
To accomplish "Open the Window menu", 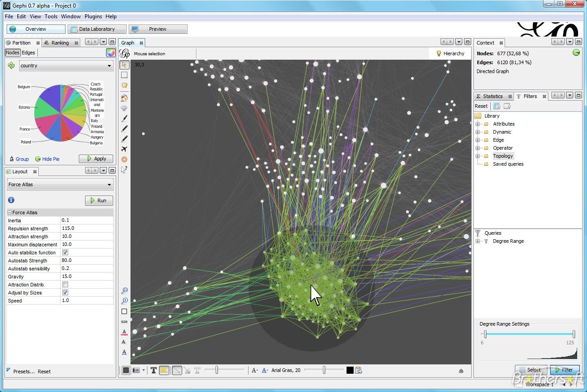I will (71, 16).
